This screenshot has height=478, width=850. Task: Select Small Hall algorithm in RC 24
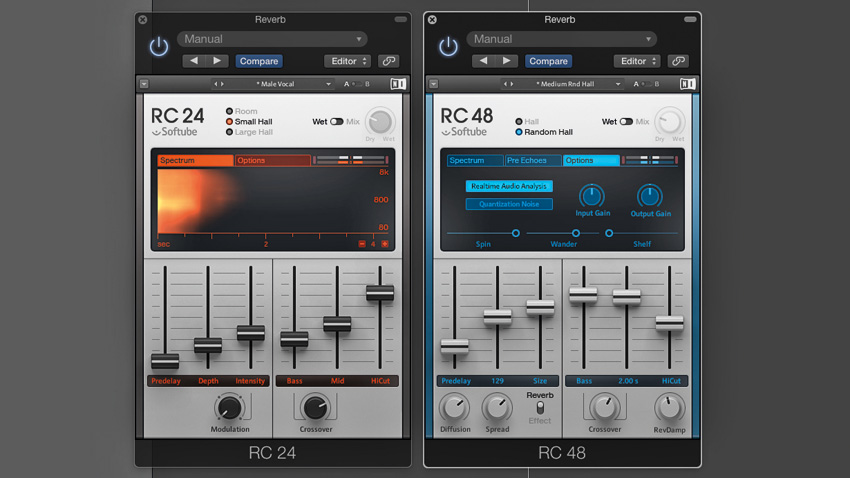coord(249,121)
